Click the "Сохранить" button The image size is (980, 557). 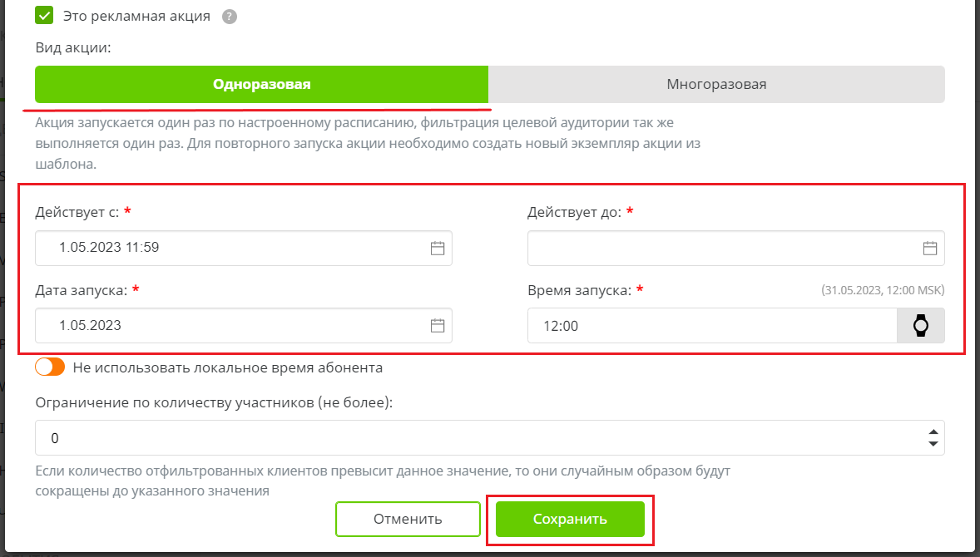tap(570, 518)
